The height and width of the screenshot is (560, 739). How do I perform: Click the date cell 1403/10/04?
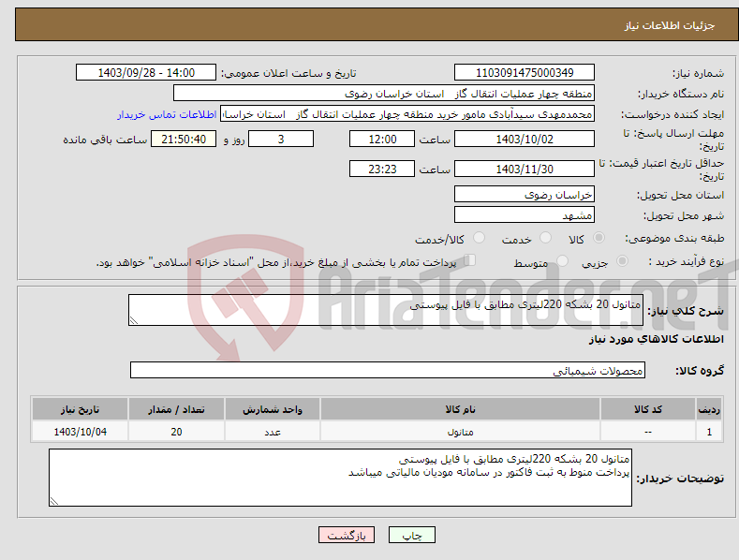tap(81, 432)
